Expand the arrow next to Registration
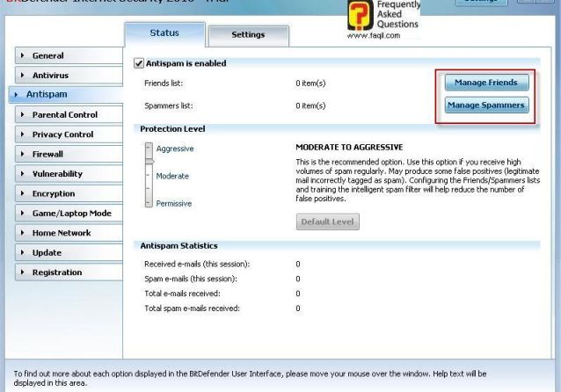Viewport: 561px width, 392px height. pyautogui.click(x=23, y=272)
